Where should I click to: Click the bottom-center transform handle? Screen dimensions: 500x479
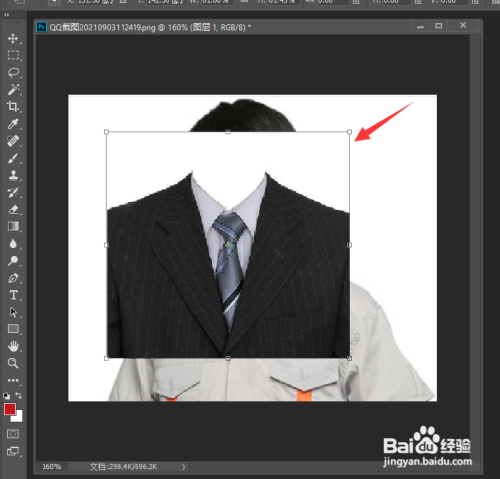point(228,358)
